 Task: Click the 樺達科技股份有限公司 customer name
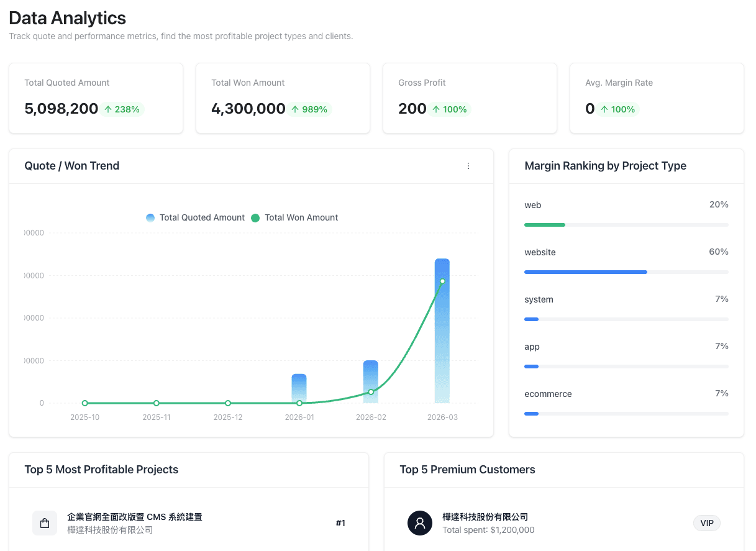point(485,517)
